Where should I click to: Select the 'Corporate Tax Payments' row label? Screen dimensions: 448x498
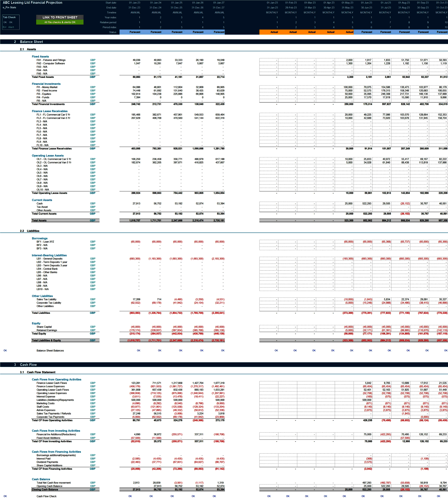(50, 417)
